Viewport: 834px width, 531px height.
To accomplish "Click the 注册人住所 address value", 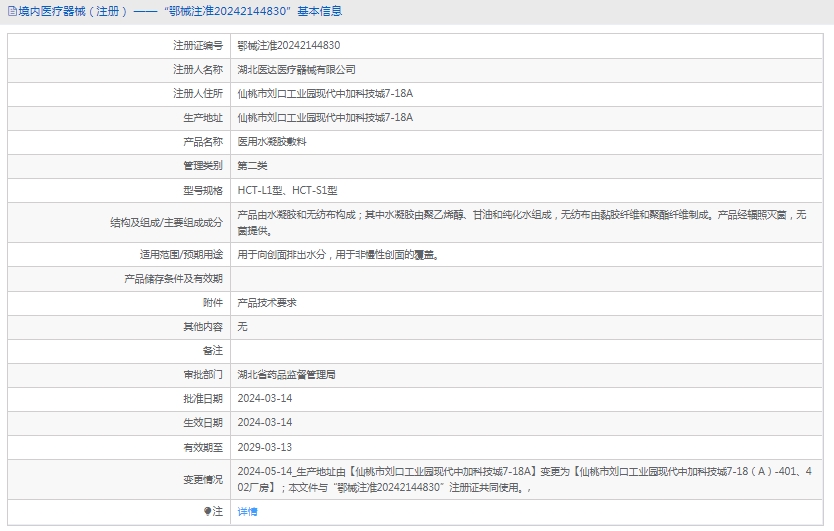I will 325,94.
